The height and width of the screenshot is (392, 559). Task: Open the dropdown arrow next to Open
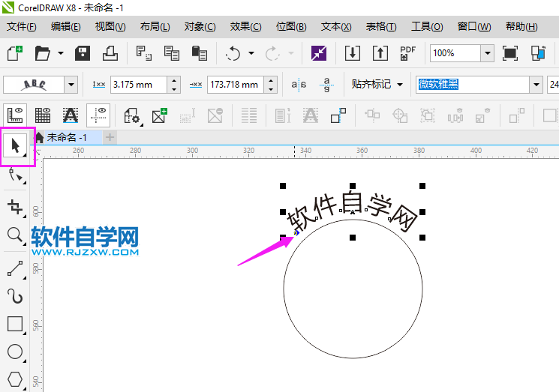61,53
